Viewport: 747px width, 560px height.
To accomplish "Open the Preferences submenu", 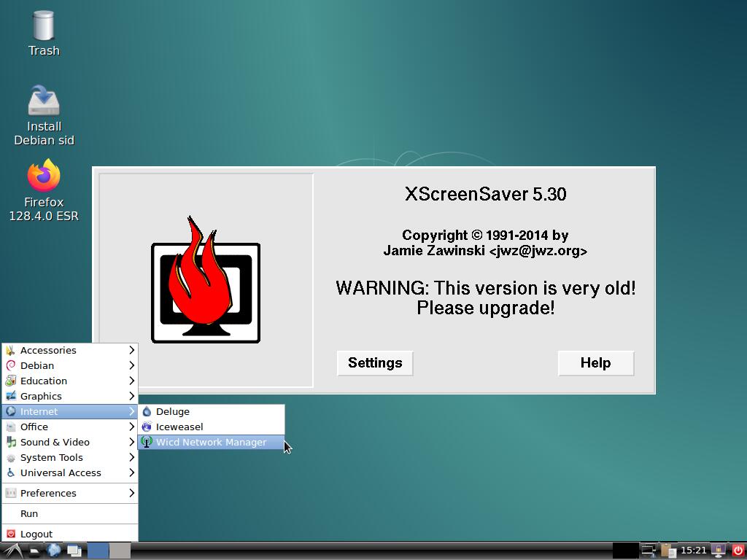I will coord(70,493).
